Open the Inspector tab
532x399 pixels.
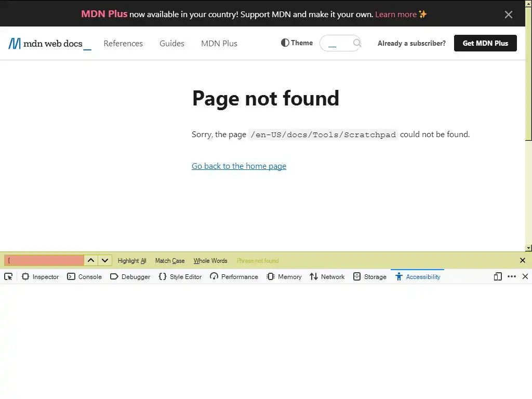40,277
